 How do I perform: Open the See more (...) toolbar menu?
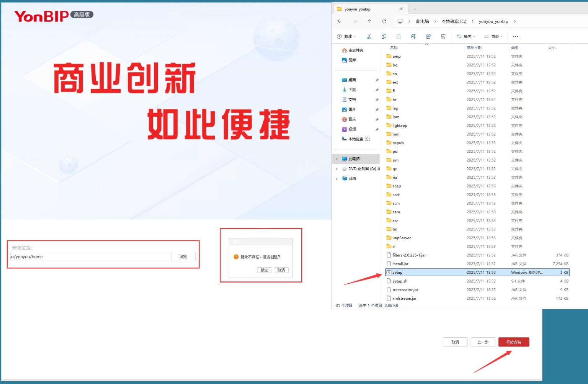515,36
